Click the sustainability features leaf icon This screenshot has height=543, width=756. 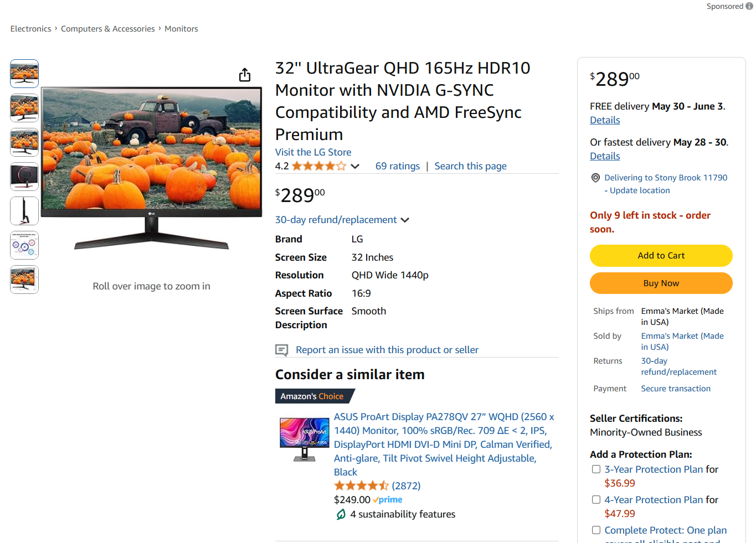coord(341,514)
